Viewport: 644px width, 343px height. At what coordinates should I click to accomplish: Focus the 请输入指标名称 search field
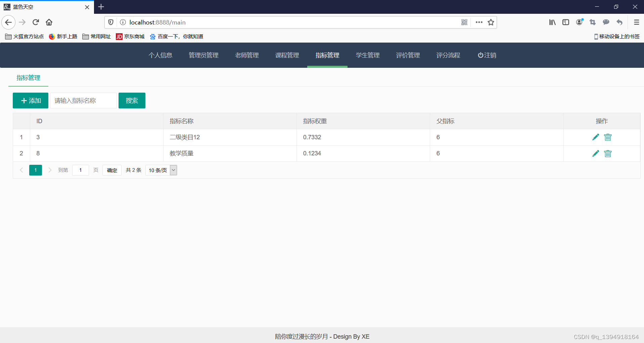click(83, 101)
